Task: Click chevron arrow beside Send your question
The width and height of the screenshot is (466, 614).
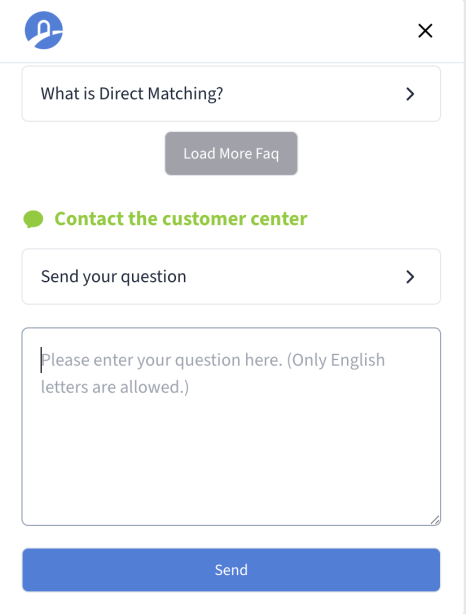Action: 410,277
